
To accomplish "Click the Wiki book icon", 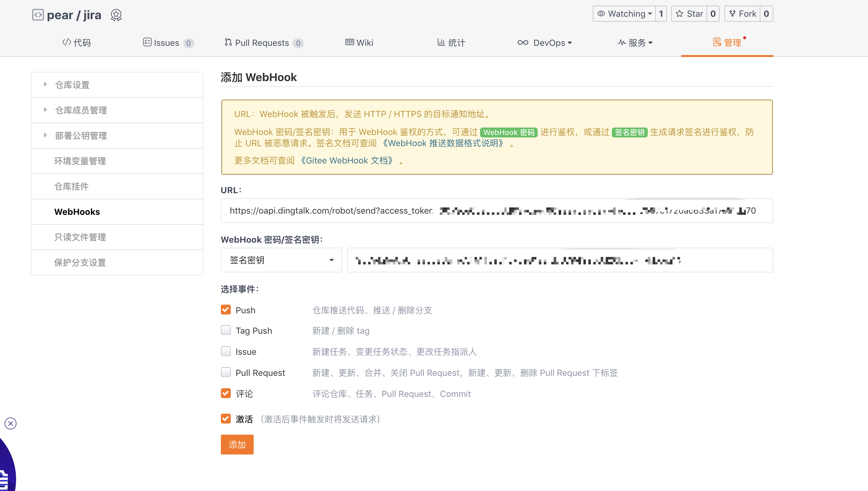I will click(350, 42).
